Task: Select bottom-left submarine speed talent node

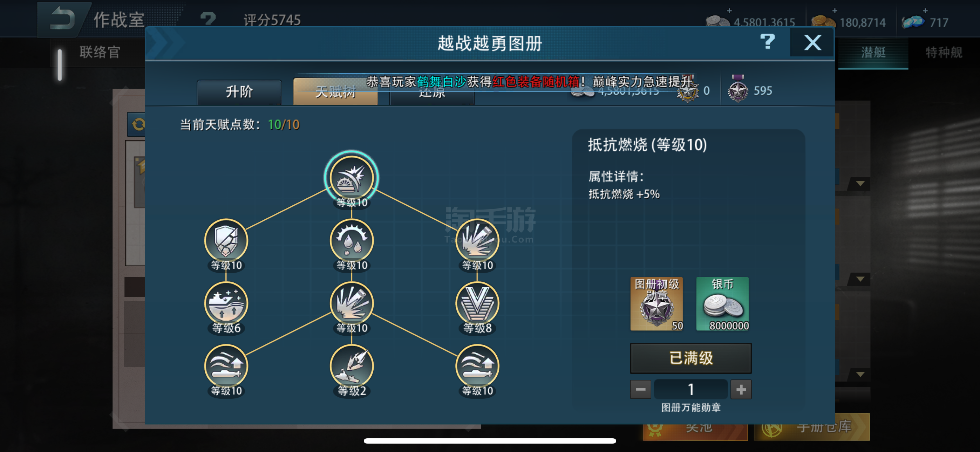Action: (x=226, y=366)
